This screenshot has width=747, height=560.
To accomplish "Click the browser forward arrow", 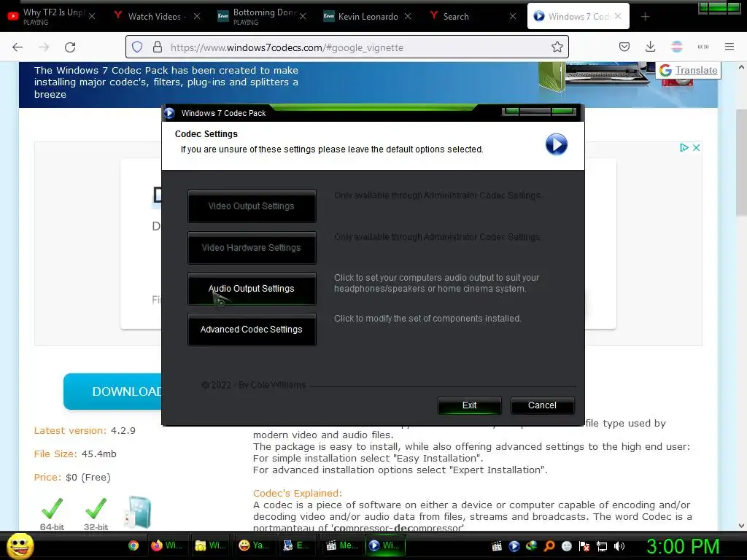I will tap(44, 47).
